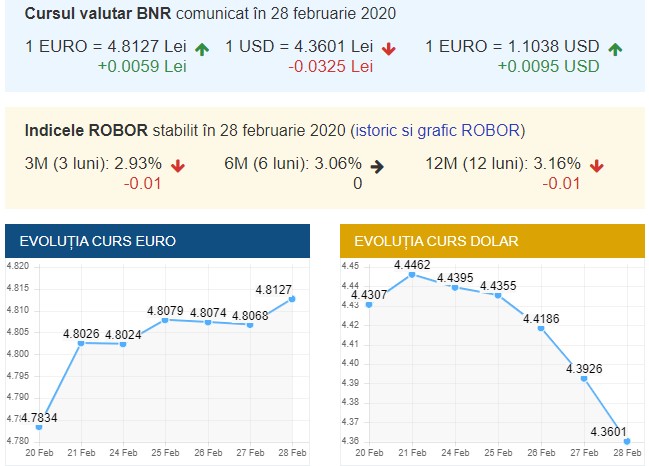
Task: Click the 4.7834 data point on euro chart
Action: pyautogui.click(x=39, y=427)
